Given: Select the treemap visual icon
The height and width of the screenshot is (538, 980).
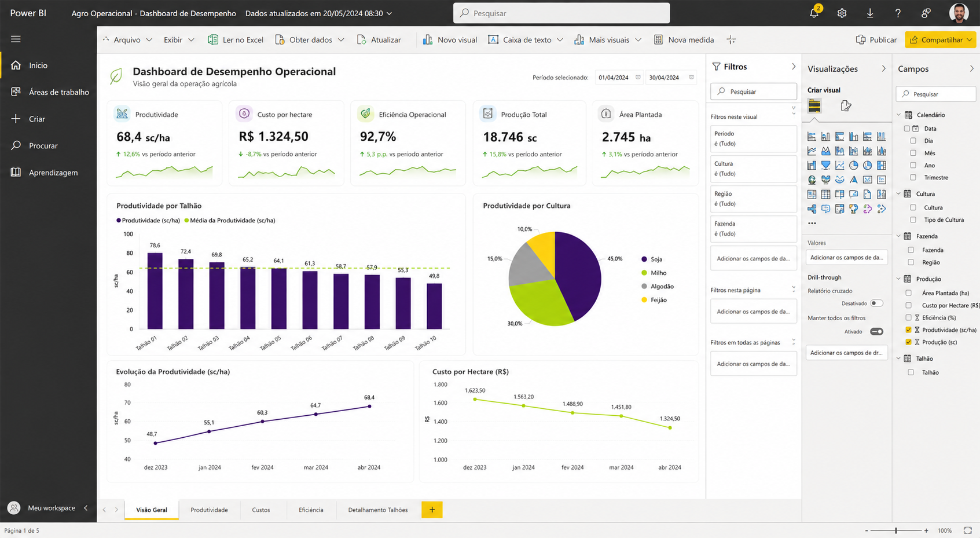Looking at the screenshot, I should (x=881, y=166).
